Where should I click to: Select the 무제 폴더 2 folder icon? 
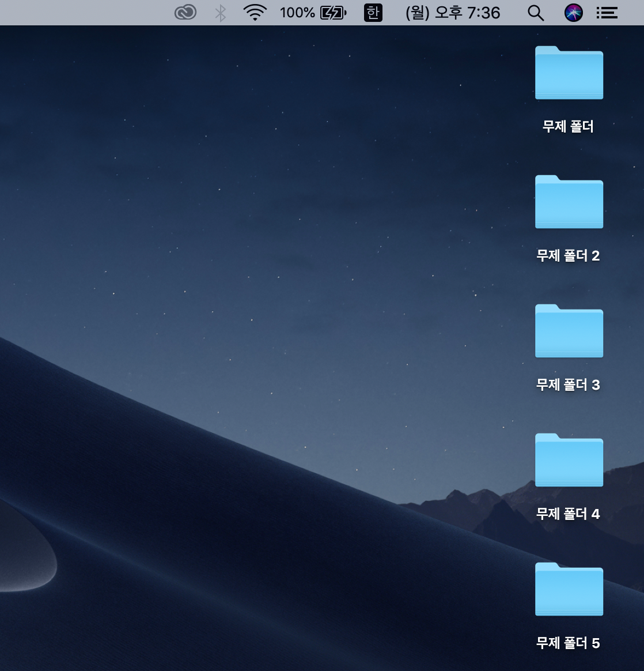point(569,202)
